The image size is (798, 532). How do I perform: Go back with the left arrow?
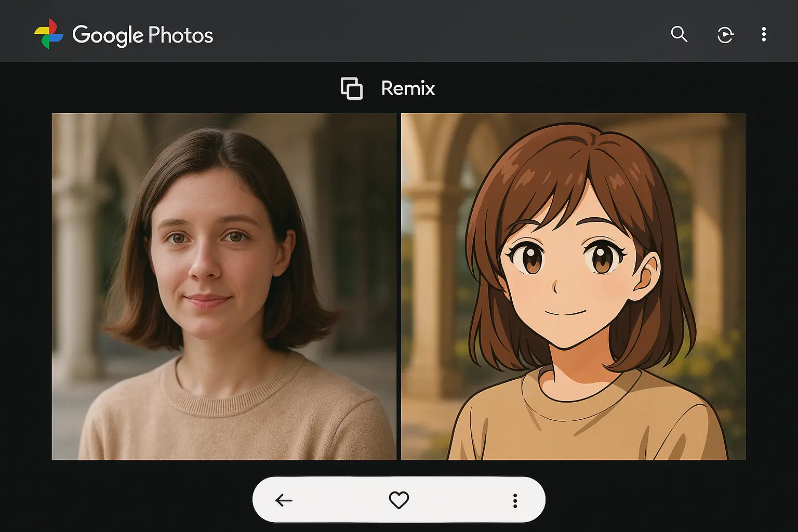284,500
